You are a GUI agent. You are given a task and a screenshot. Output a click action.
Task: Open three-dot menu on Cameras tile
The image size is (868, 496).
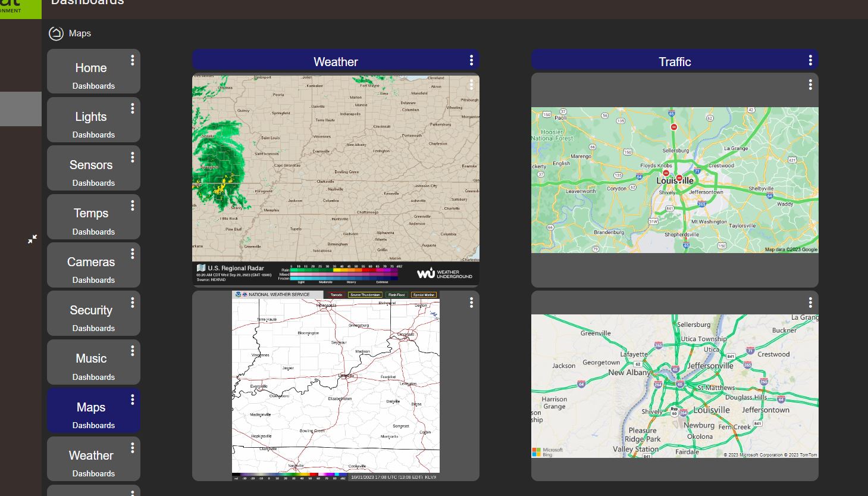pyautogui.click(x=132, y=254)
